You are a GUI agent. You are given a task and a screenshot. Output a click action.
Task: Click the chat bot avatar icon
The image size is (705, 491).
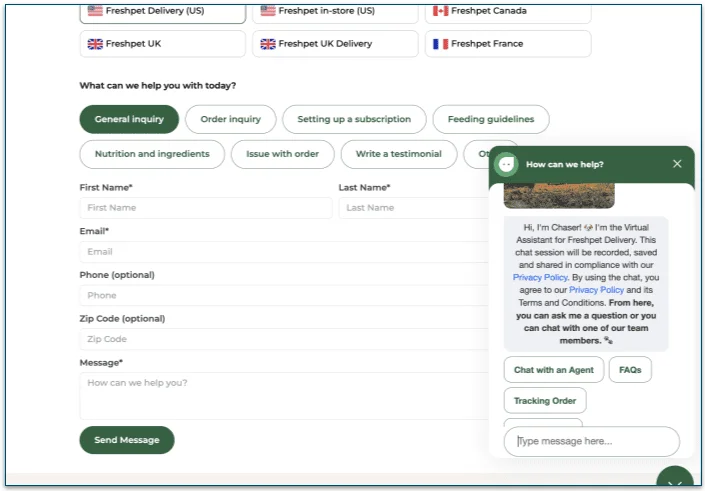click(506, 164)
